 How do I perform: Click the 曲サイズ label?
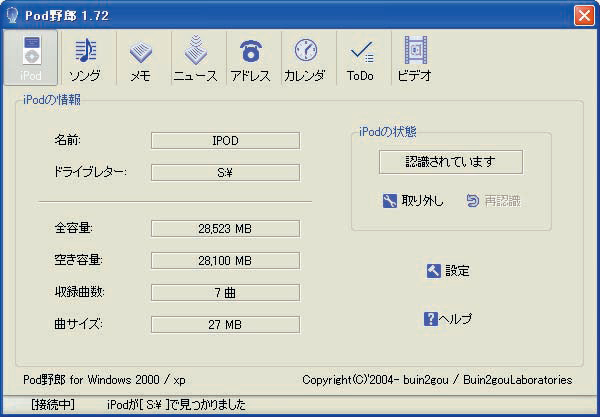click(78, 324)
